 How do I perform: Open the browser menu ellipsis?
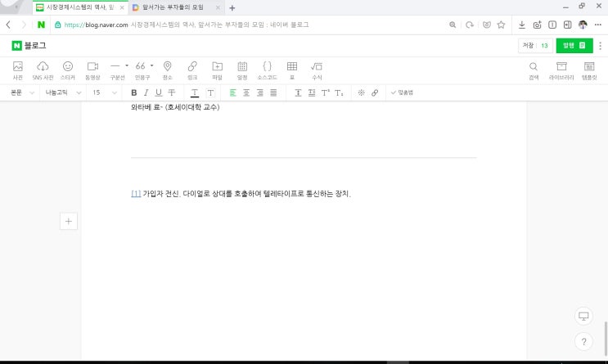(x=598, y=25)
